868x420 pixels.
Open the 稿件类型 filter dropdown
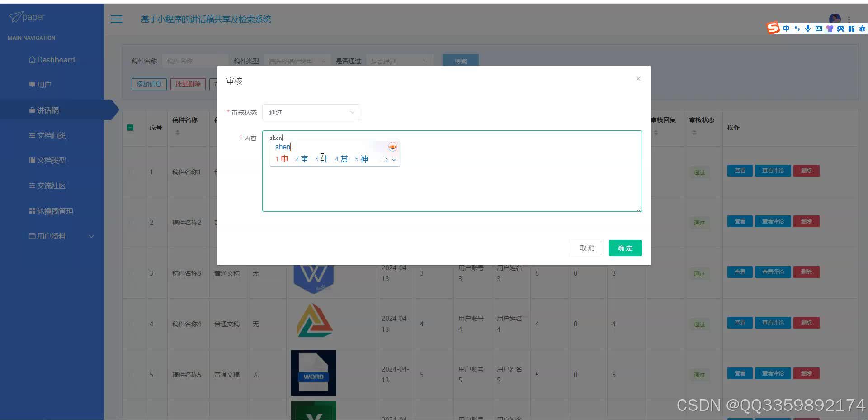point(297,61)
